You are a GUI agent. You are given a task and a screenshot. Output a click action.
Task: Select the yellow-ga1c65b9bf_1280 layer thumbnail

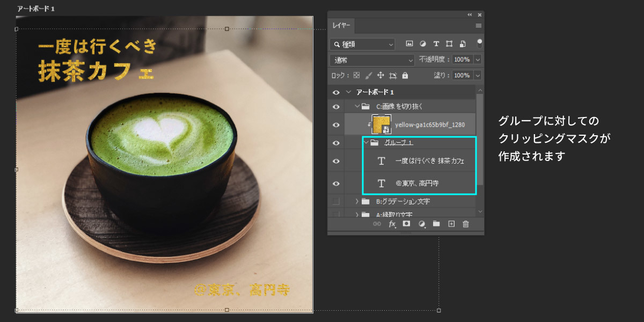[382, 125]
